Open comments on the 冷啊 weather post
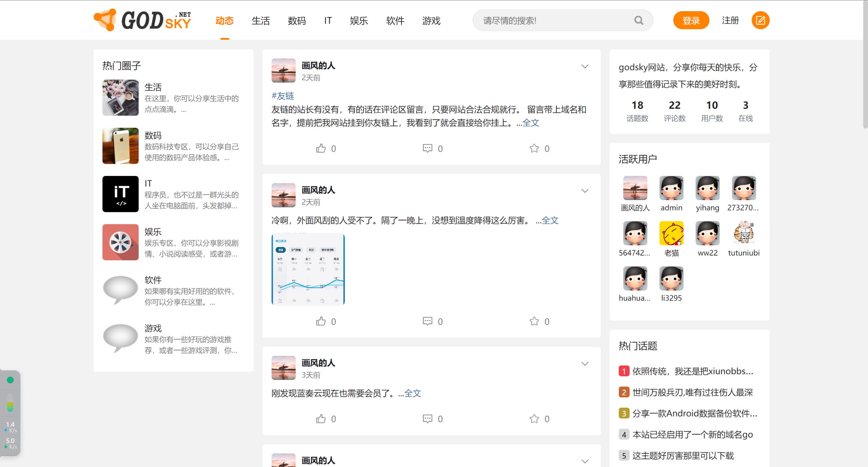The image size is (868, 467). (427, 321)
